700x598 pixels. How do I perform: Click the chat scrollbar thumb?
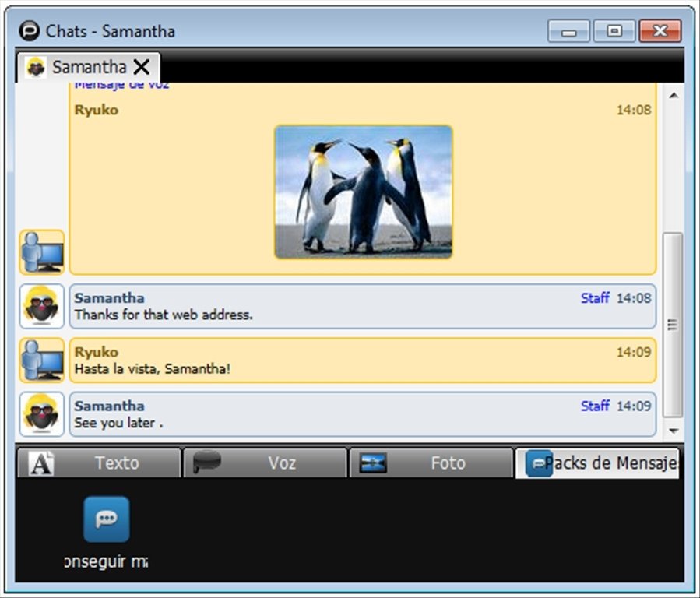click(673, 325)
